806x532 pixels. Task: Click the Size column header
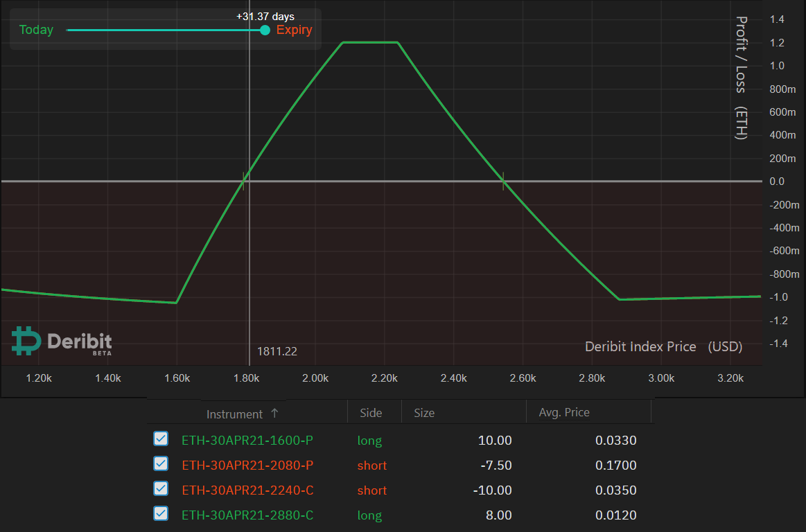(x=424, y=413)
